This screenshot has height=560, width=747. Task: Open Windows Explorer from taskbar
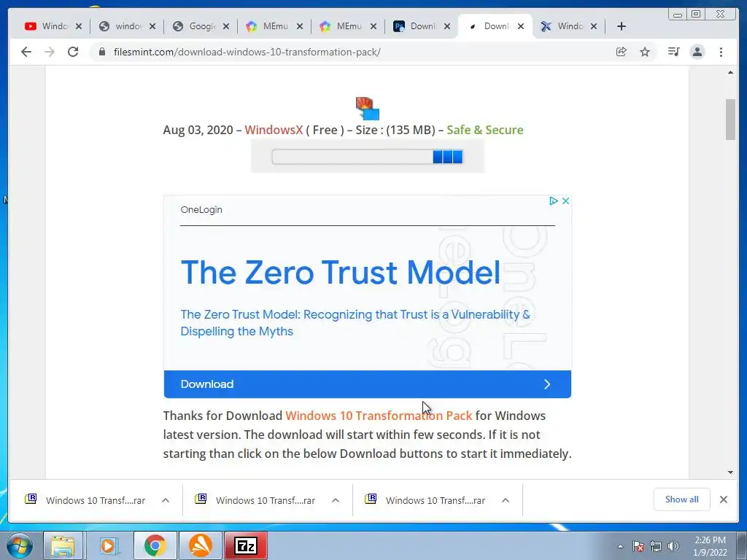63,545
